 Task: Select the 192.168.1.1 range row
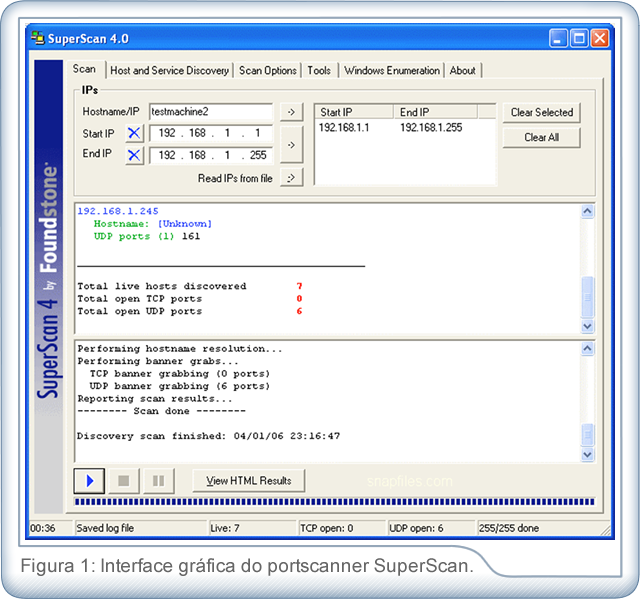[x=405, y=128]
